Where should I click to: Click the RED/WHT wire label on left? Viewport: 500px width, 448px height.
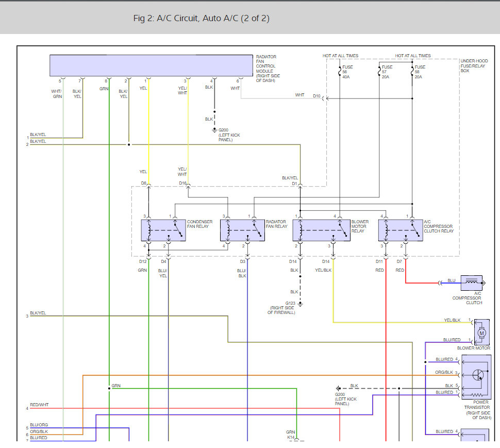39,405
